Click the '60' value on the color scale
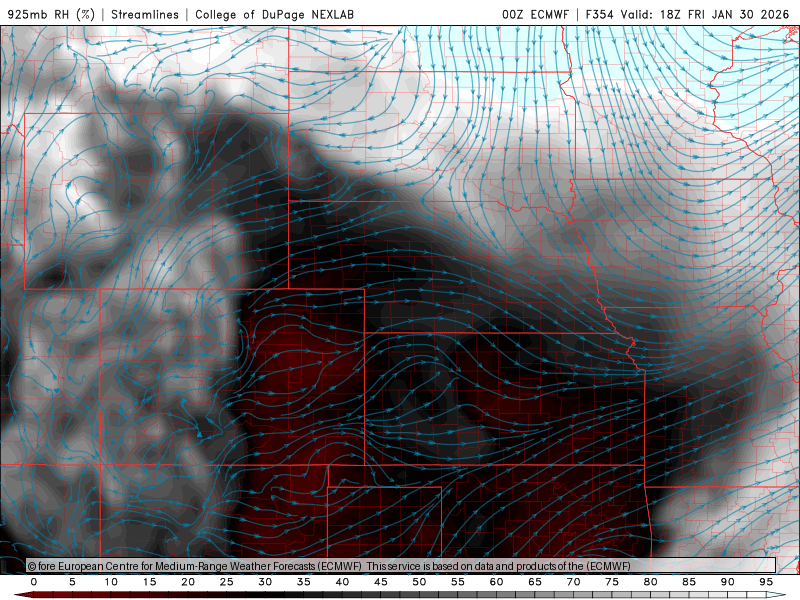Screen dimensions: 800x600 496,582
